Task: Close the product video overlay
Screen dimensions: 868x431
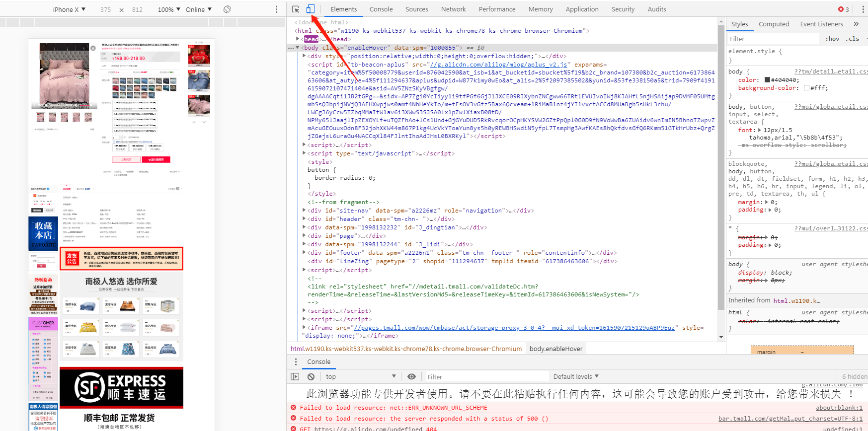Action: (93, 48)
